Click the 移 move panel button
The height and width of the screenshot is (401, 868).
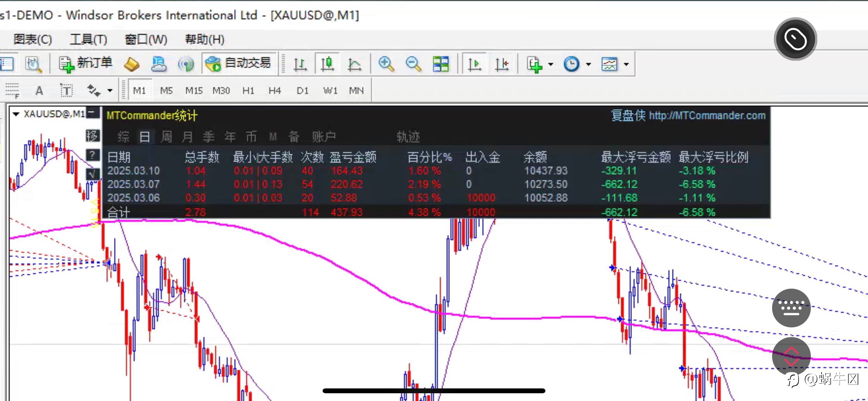92,136
